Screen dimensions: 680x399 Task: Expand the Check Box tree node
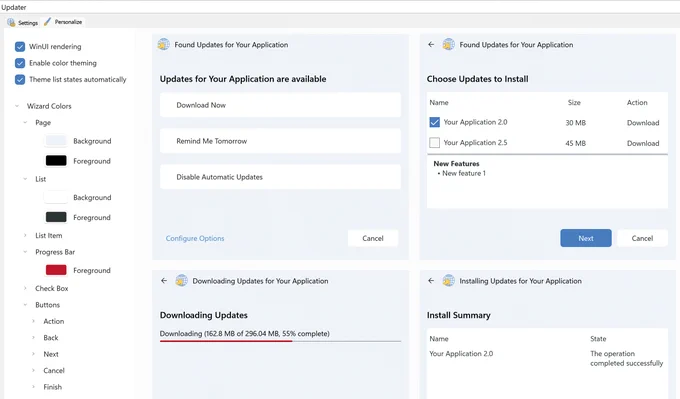pyautogui.click(x=25, y=288)
